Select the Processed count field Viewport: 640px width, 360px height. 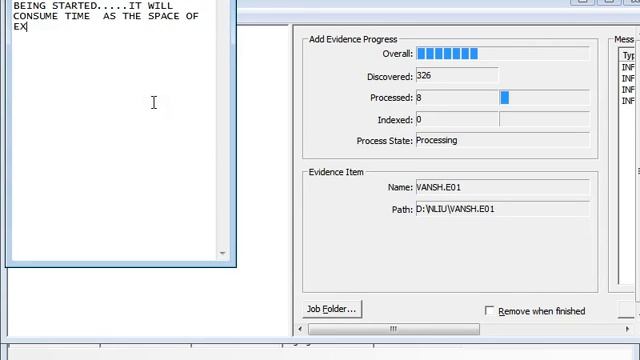(x=457, y=98)
